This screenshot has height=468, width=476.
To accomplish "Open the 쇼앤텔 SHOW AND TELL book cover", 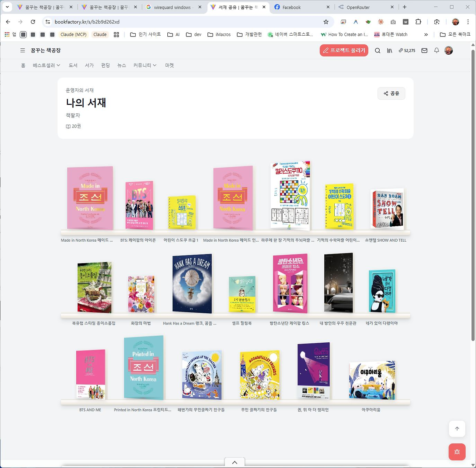I will [x=387, y=209].
